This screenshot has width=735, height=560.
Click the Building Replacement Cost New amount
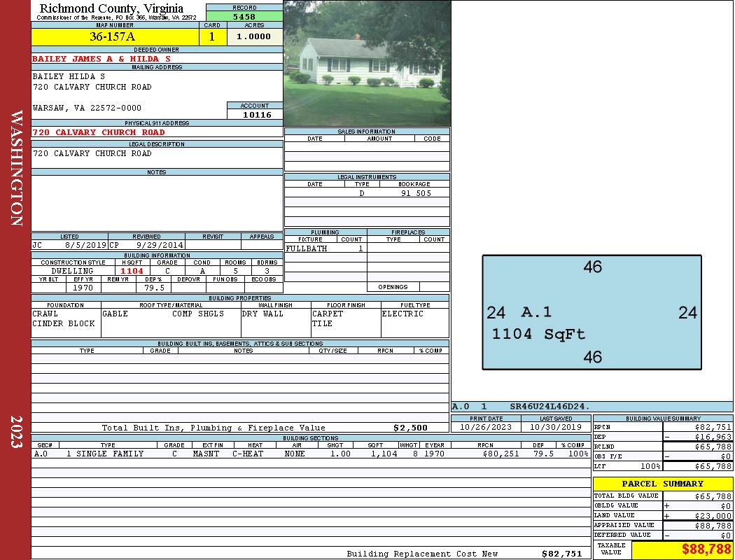pyautogui.click(x=561, y=554)
